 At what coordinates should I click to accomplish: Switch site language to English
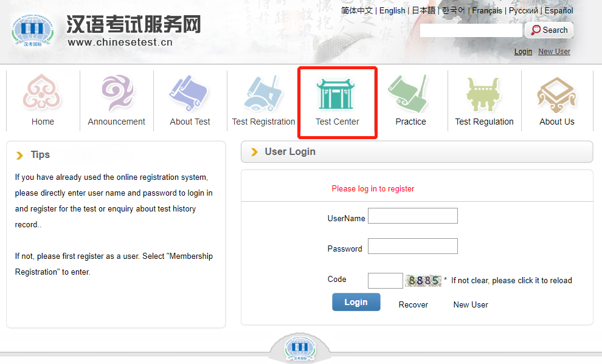pos(392,10)
